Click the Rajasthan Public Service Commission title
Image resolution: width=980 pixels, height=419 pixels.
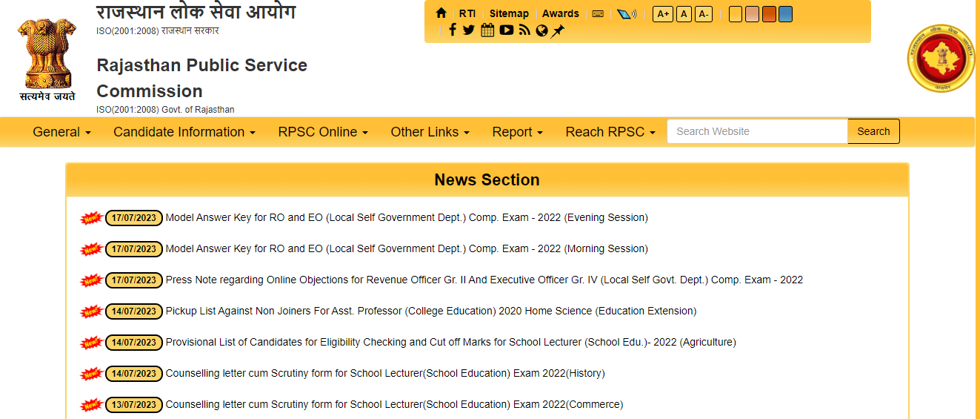201,78
